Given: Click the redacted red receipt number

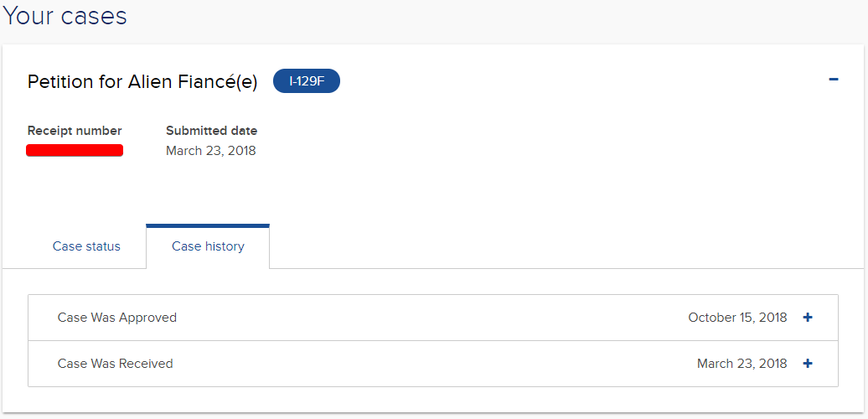Looking at the screenshot, I should 75,151.
